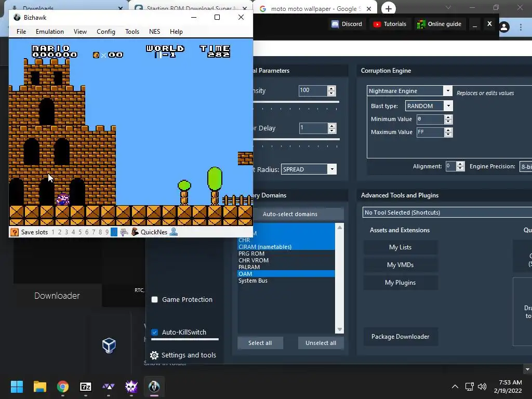The width and height of the screenshot is (532, 399).
Task: Click the network icon in system tray
Action: (470, 387)
